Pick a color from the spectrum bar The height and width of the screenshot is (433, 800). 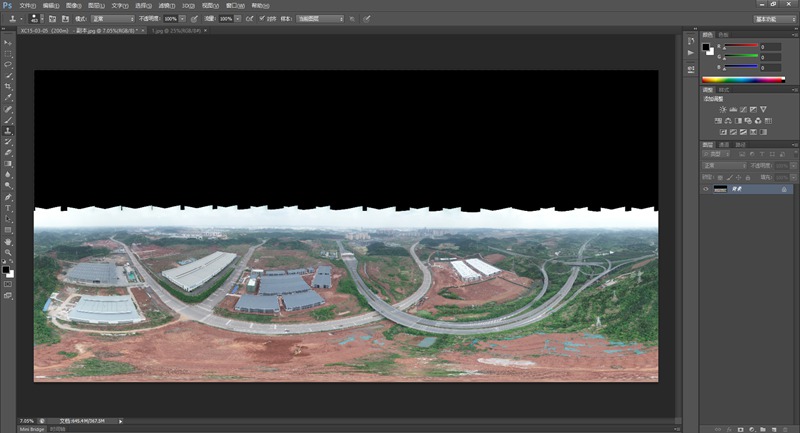(742, 79)
